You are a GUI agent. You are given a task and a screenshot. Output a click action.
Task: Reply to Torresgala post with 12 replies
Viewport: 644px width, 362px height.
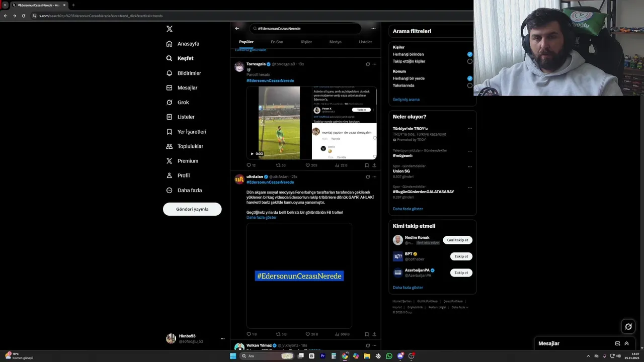pos(251,165)
